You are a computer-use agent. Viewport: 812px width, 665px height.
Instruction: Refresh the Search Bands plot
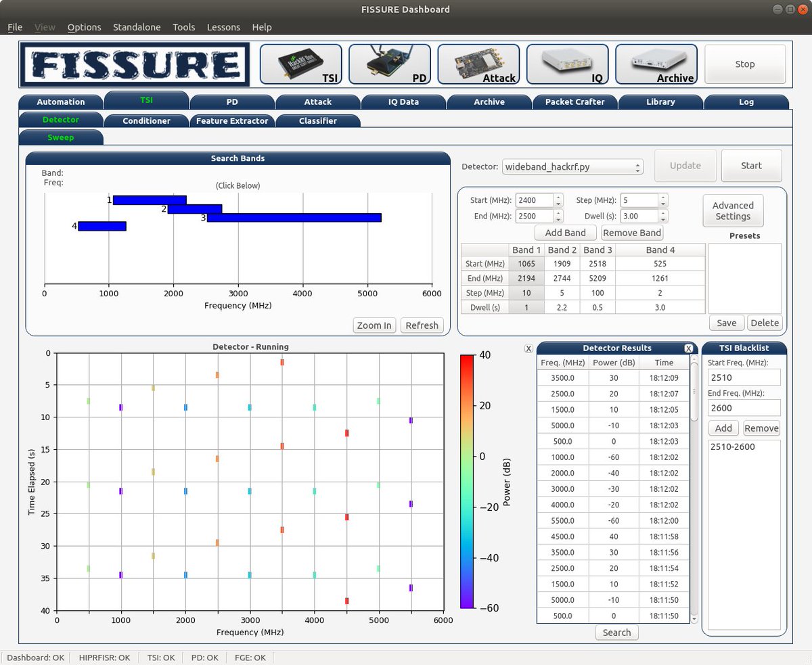point(422,325)
